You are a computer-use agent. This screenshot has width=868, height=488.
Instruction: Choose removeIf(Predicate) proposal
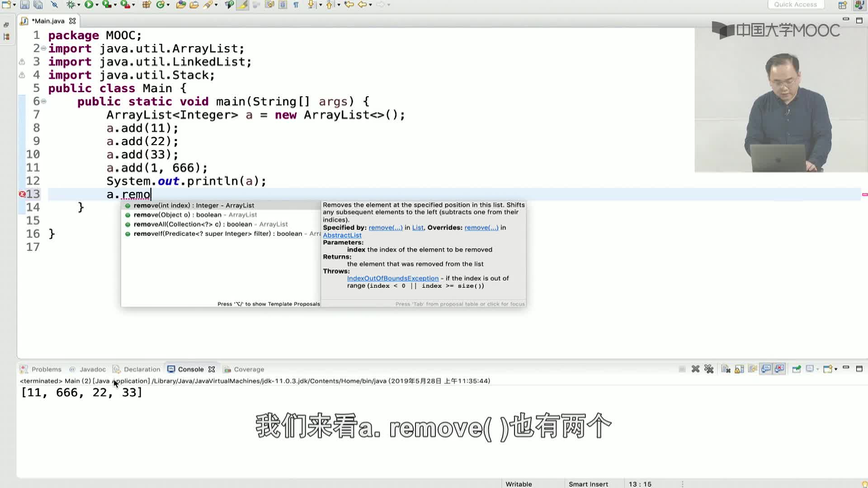221,234
